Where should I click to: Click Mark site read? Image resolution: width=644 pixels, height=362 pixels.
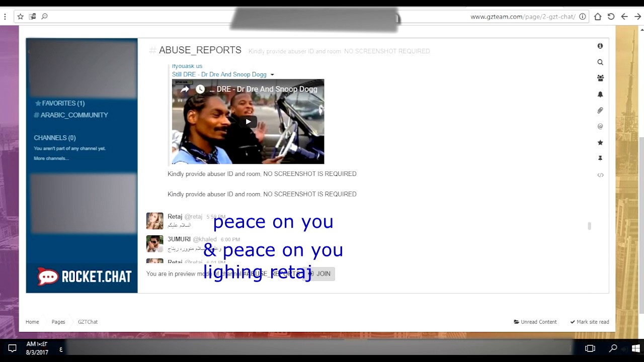click(x=590, y=322)
